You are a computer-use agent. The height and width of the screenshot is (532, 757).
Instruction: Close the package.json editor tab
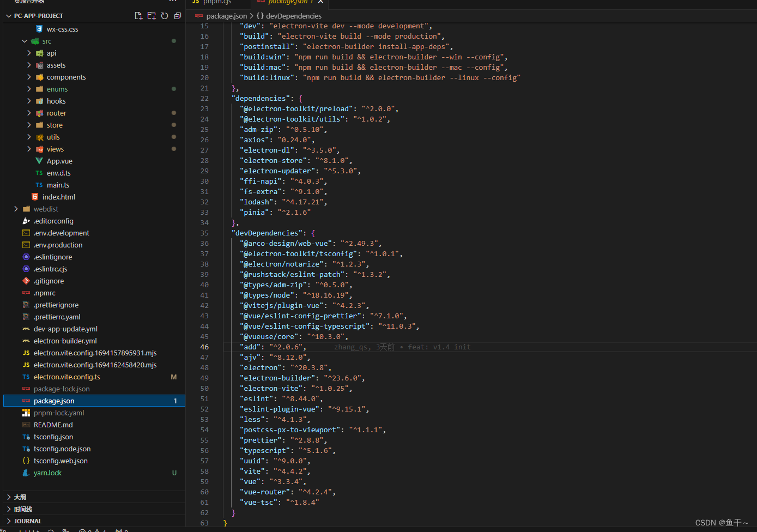click(320, 2)
